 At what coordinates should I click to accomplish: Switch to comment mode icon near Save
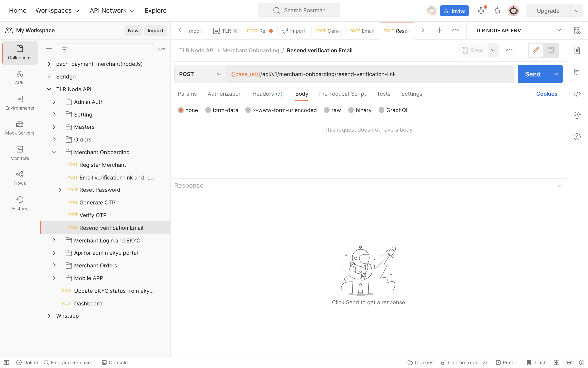point(551,50)
